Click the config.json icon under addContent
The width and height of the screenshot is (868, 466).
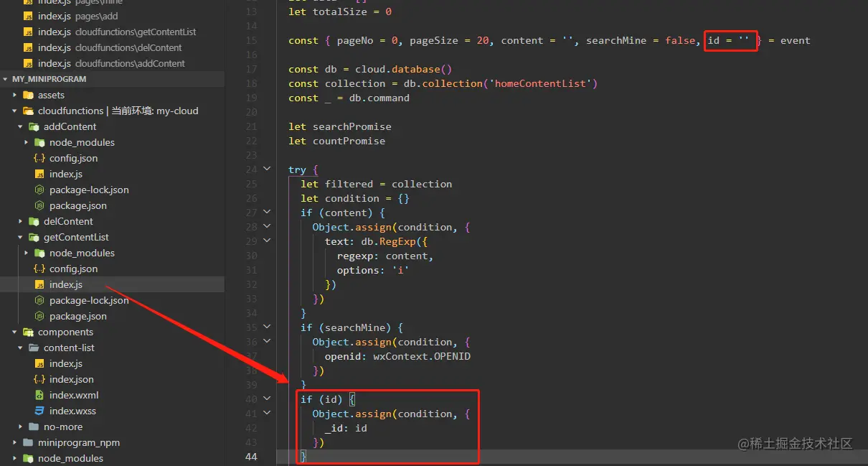[x=39, y=158]
